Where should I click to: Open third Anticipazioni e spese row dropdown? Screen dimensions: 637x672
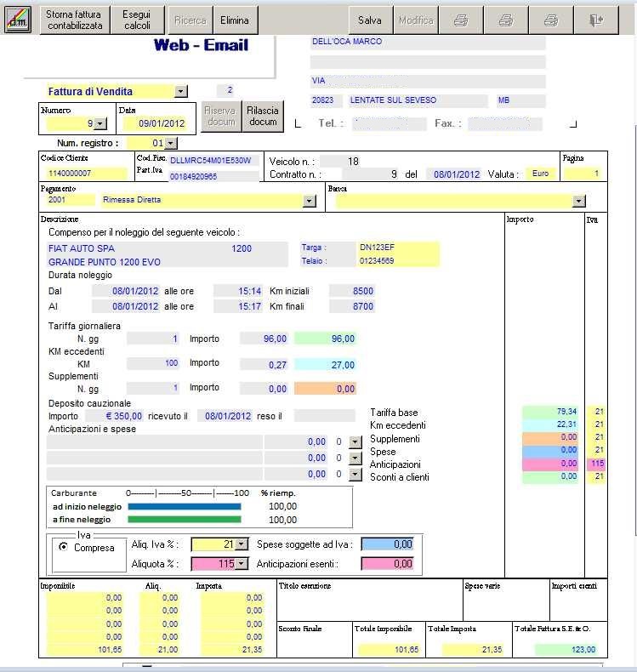(355, 475)
